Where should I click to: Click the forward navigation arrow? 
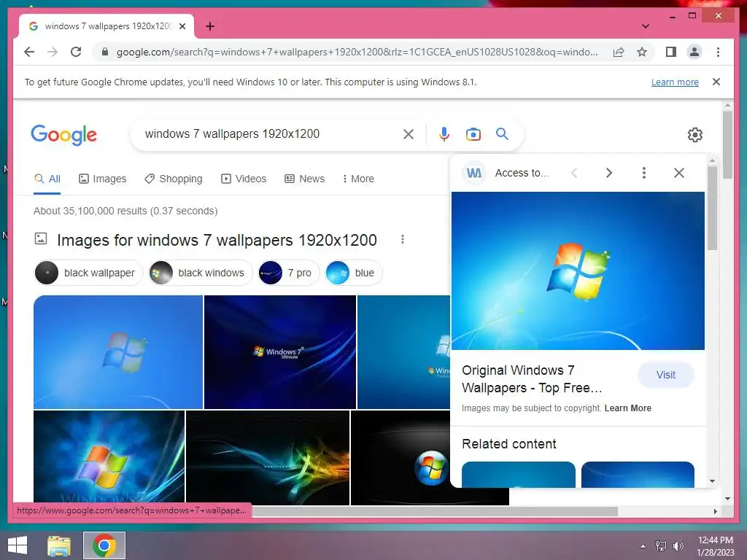pyautogui.click(x=53, y=52)
